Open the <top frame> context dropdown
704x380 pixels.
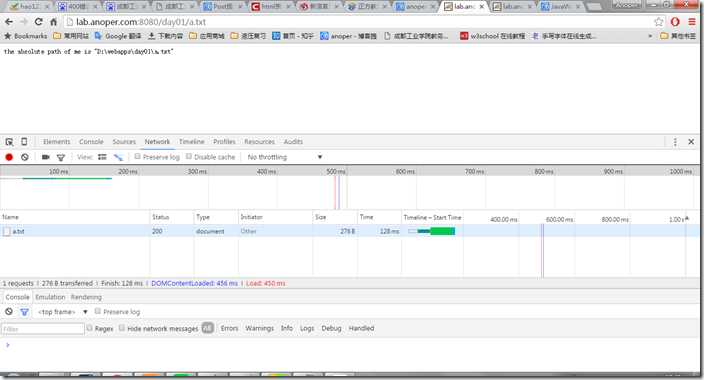[x=62, y=312]
